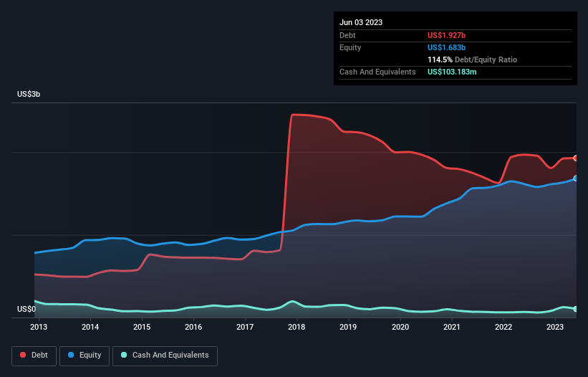Click the Equity label in tooltip

350,47
